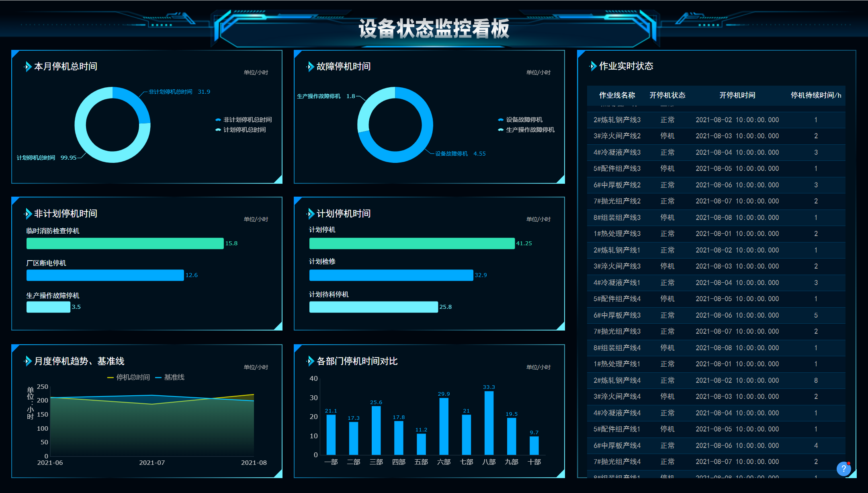Click the blue help question-mark icon
This screenshot has width=868, height=493.
[843, 468]
